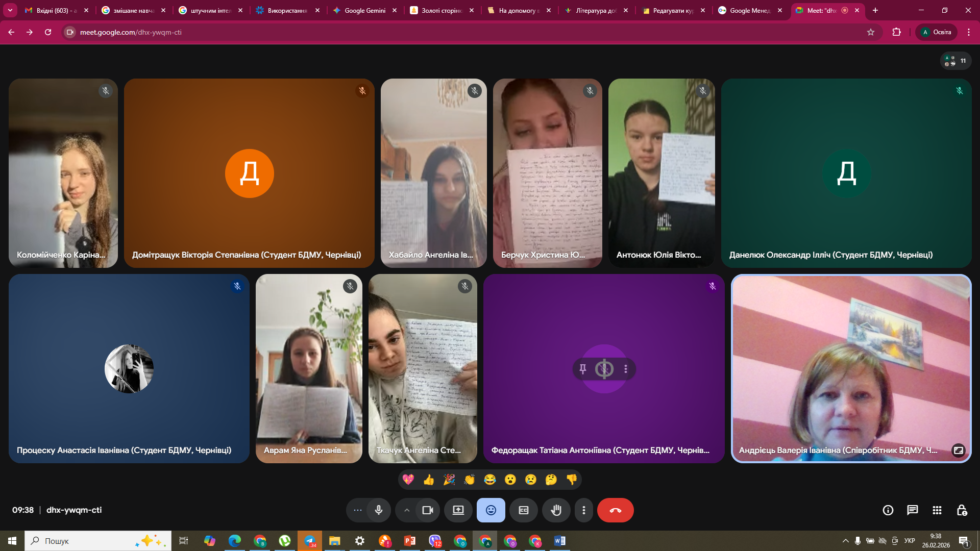Toggle the microphone off
This screenshot has height=551, width=980.
(378, 510)
